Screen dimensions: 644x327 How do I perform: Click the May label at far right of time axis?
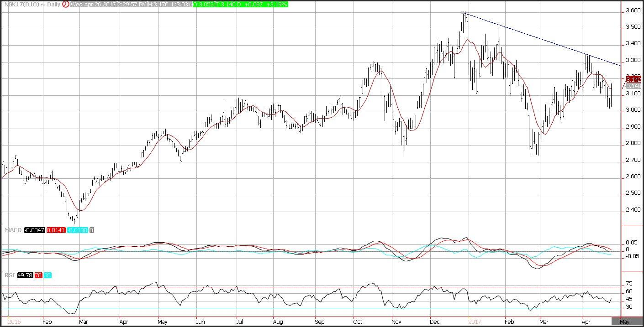coord(624,322)
